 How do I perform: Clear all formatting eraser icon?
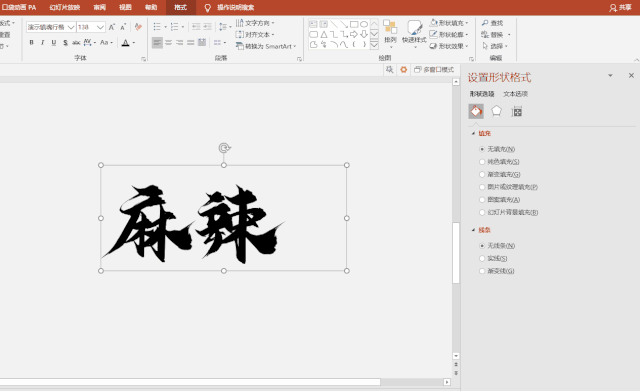coord(138,27)
